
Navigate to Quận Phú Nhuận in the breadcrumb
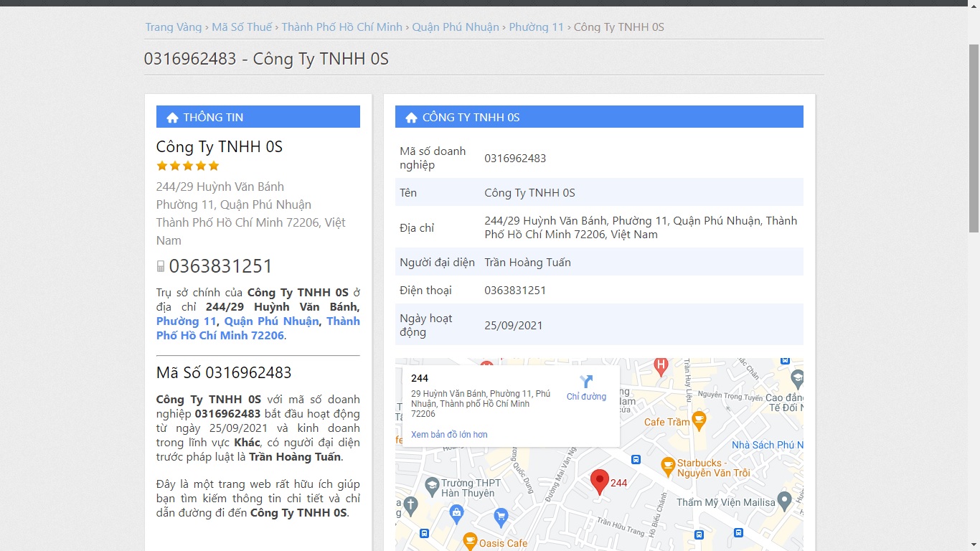(456, 27)
